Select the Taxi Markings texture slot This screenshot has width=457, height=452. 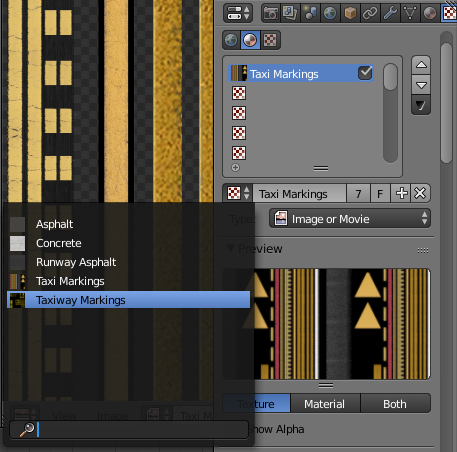pos(301,73)
